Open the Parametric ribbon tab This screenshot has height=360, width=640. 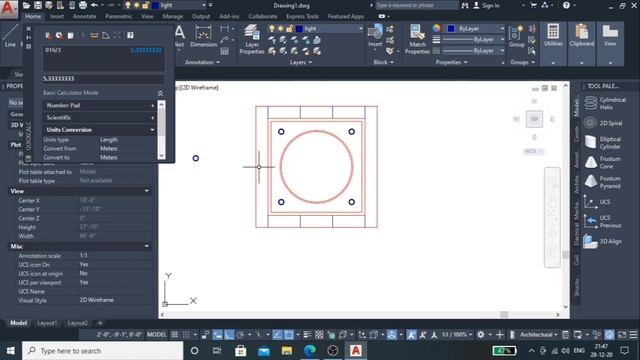[x=118, y=16]
